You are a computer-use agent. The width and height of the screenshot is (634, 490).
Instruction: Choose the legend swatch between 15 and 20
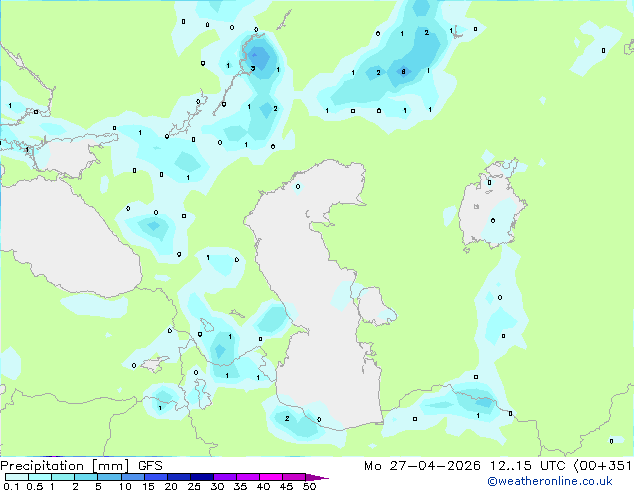[x=155, y=477]
